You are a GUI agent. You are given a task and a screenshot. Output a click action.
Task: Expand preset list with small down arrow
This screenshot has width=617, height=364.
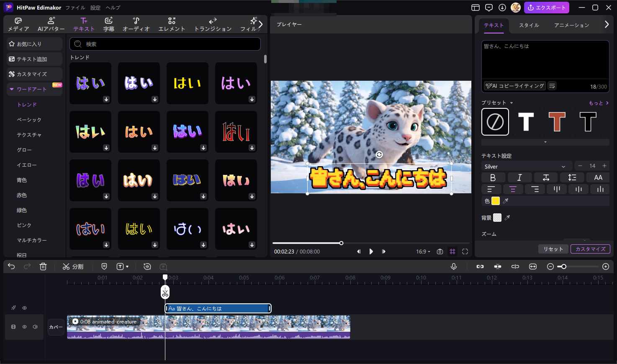pyautogui.click(x=545, y=142)
